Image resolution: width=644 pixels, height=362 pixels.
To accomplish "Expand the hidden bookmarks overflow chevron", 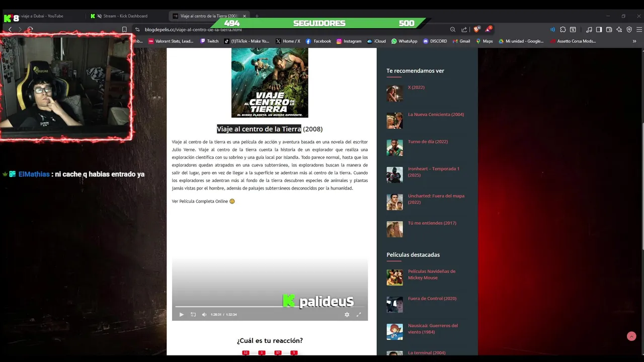I will point(634,41).
